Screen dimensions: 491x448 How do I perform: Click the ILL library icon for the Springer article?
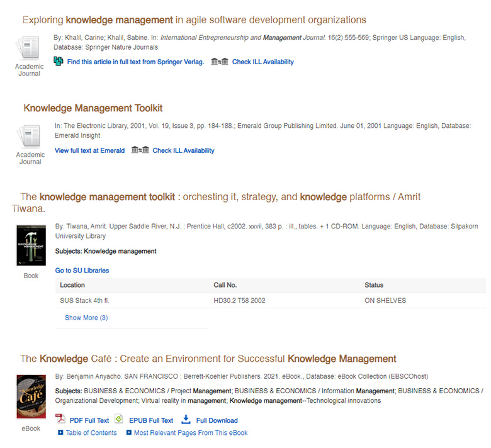coord(220,62)
